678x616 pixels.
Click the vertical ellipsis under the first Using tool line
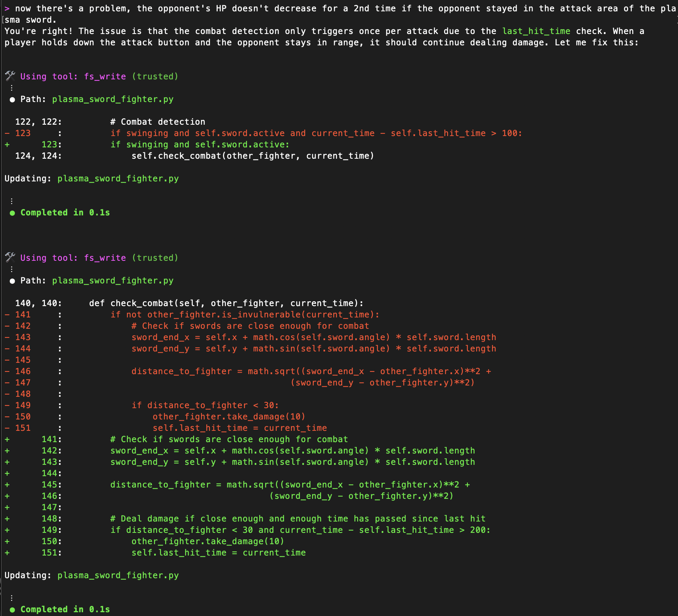point(12,88)
